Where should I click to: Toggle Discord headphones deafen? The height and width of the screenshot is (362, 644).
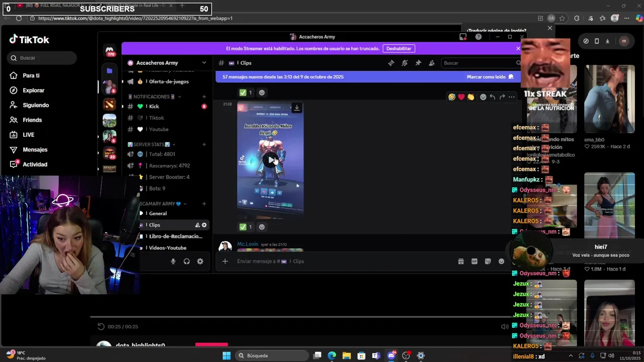pos(187,261)
